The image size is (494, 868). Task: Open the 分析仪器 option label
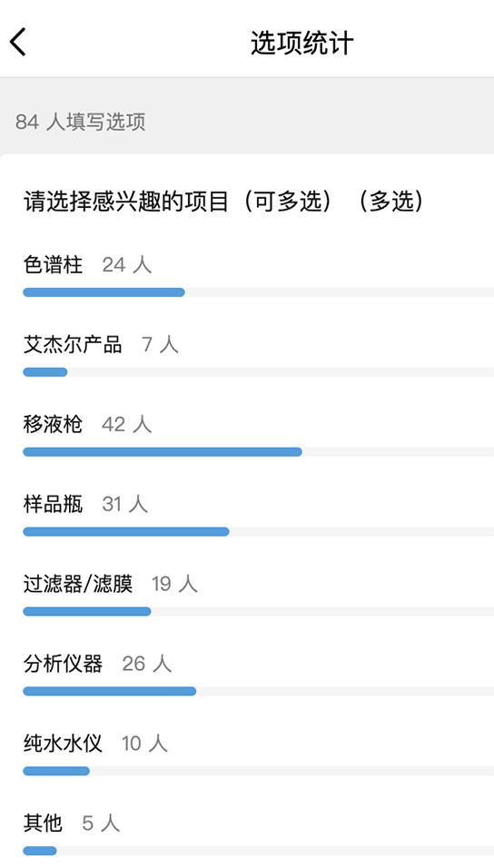point(64,664)
